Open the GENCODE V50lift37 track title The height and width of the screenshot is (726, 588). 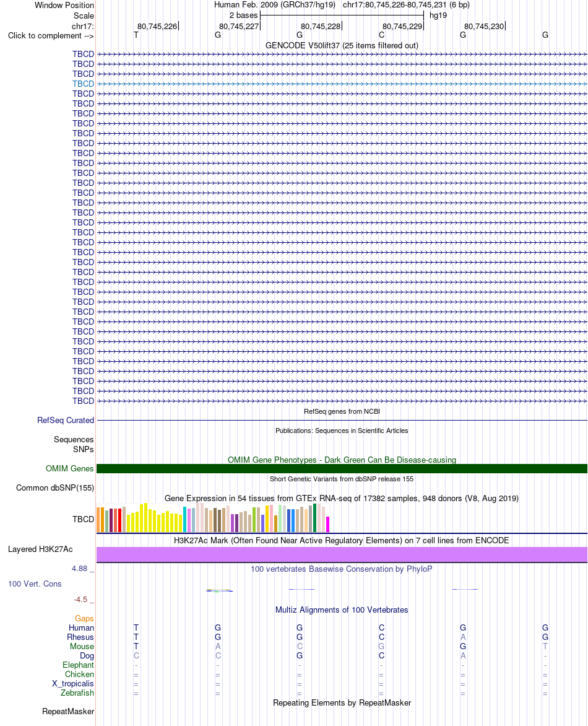[342, 45]
